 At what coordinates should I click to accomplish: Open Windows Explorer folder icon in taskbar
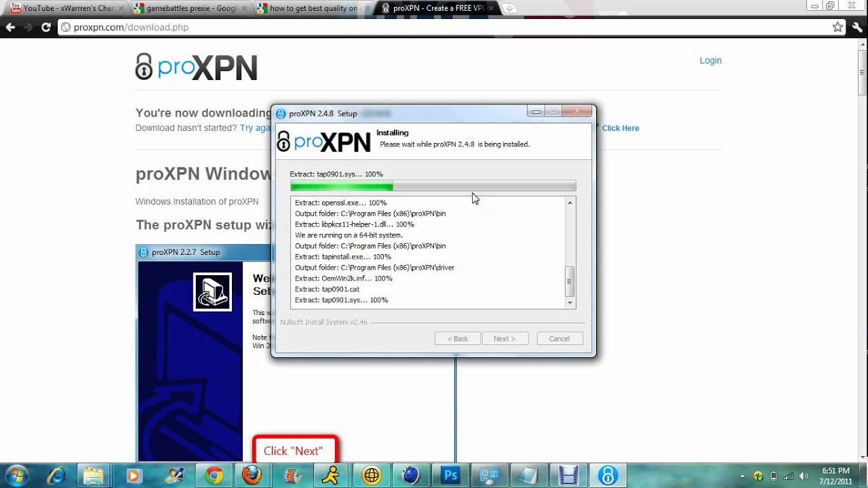click(93, 476)
